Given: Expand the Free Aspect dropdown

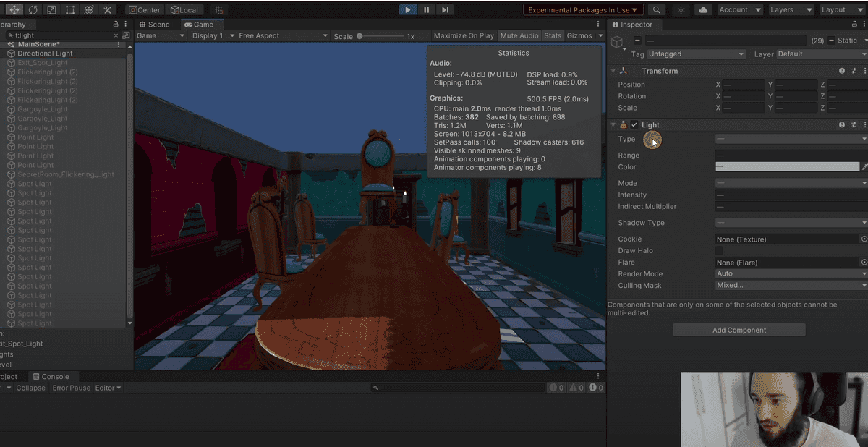Looking at the screenshot, I should 278,35.
